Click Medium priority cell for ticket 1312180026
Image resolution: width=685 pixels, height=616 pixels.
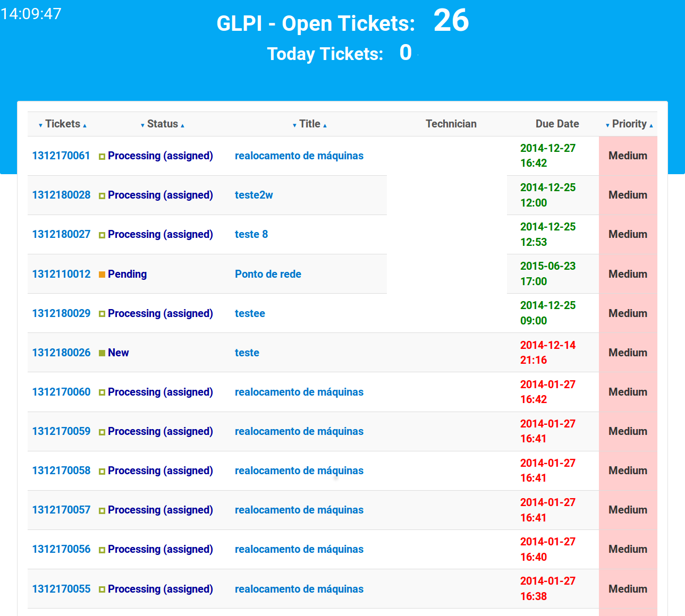pos(628,353)
